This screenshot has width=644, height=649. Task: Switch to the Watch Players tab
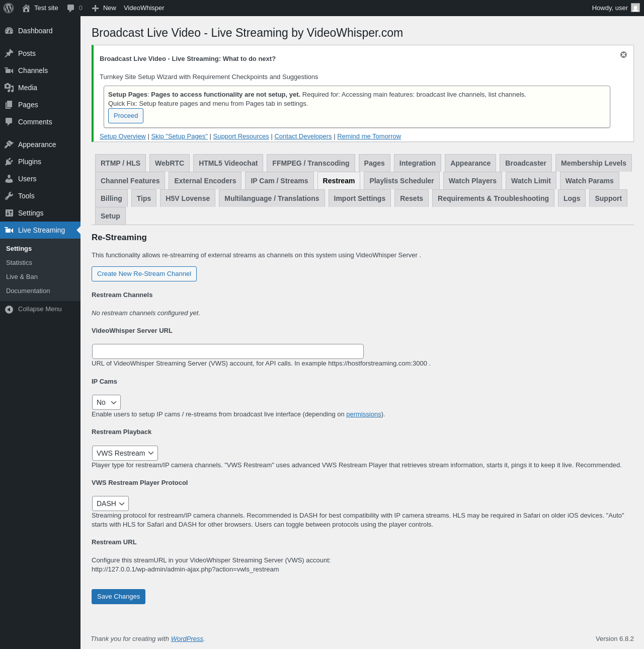[x=472, y=181]
